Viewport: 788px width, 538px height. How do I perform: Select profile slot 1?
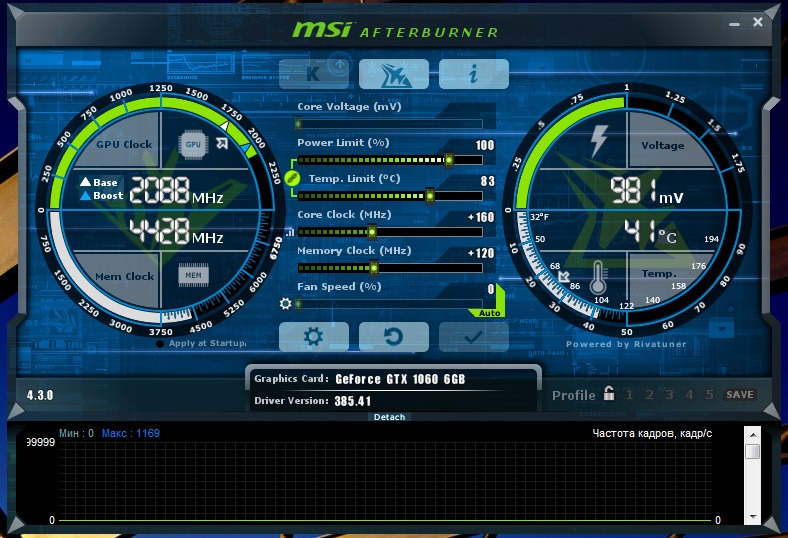point(629,395)
